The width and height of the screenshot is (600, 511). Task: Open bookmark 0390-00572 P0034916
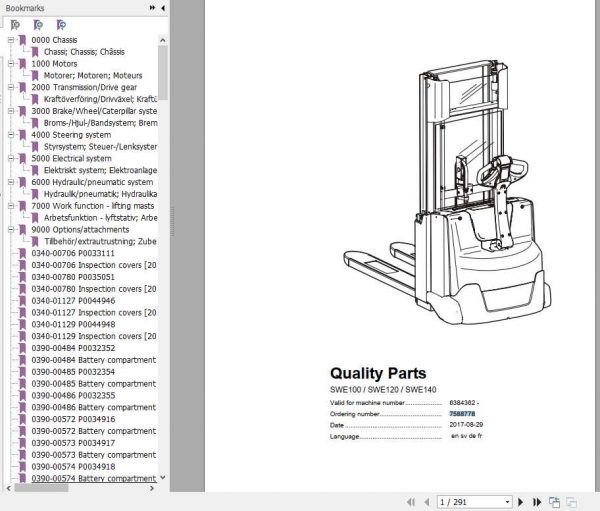pos(73,419)
